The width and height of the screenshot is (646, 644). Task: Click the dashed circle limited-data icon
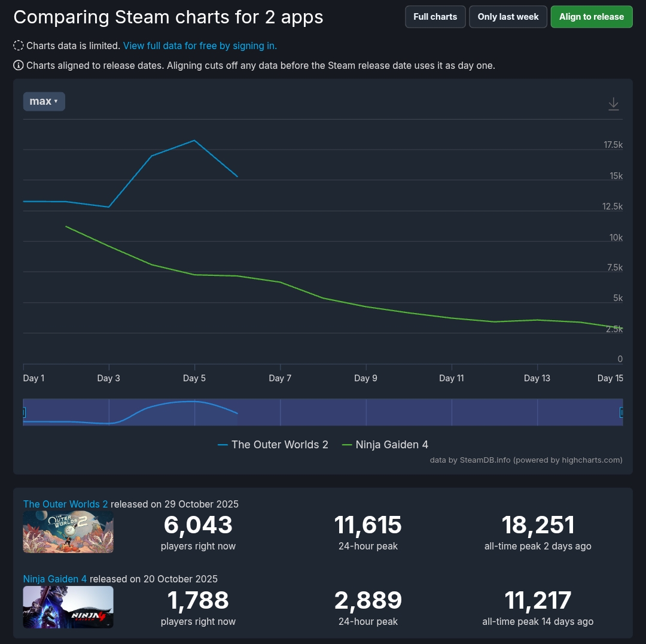(x=18, y=45)
